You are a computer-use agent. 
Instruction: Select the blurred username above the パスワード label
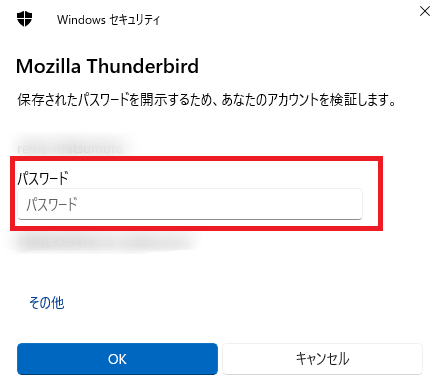click(70, 148)
